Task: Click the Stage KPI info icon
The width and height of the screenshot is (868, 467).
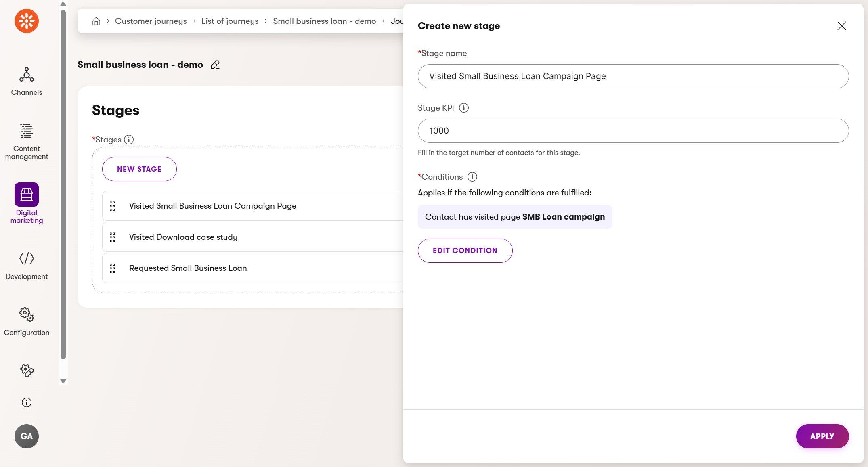Action: coord(464,108)
